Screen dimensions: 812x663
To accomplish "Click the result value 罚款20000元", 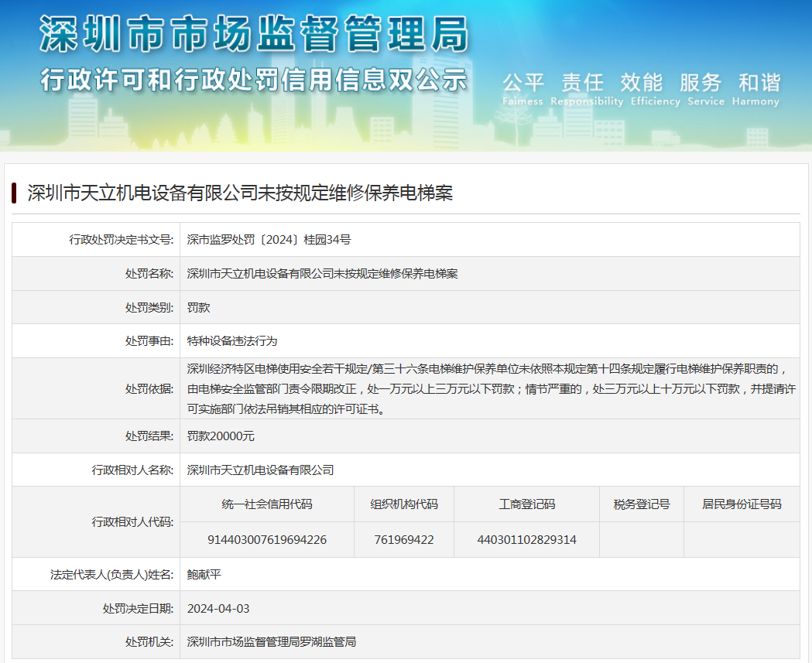I will [x=221, y=436].
